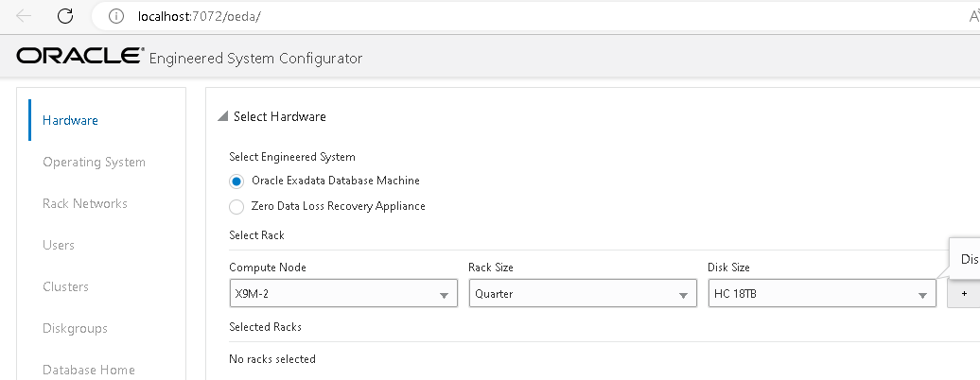Open the Users sidebar item

pos(58,245)
